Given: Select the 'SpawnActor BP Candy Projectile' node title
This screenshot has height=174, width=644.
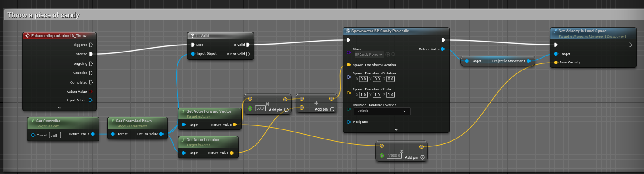Looking at the screenshot, I should tap(381, 31).
